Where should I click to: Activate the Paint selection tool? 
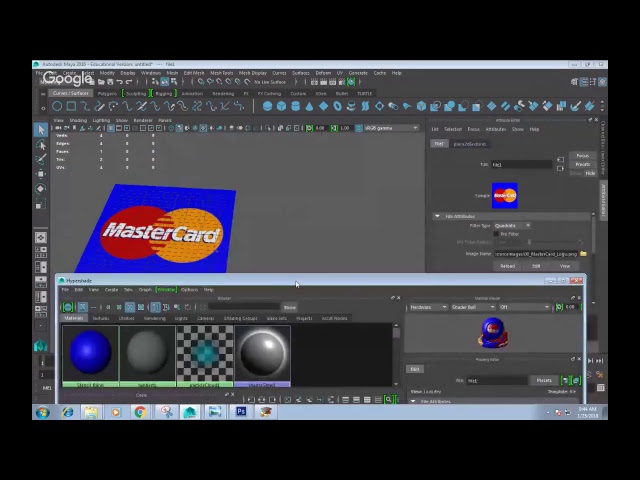click(x=41, y=159)
